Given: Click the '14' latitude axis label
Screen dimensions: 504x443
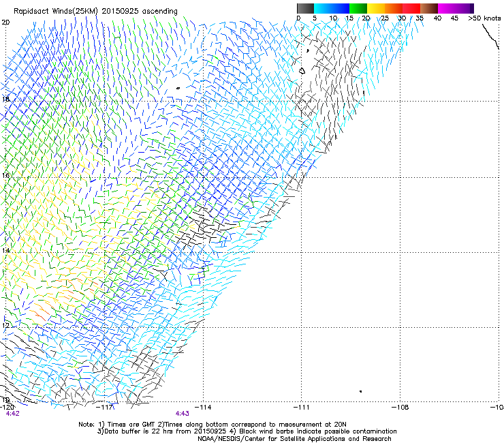Looking at the screenshot, I should tap(5, 250).
